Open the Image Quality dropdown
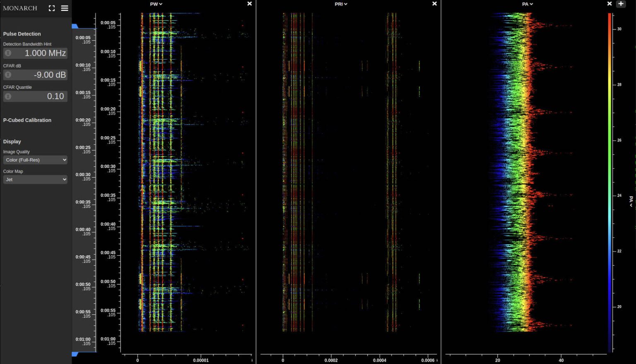The height and width of the screenshot is (364, 636). tap(35, 160)
